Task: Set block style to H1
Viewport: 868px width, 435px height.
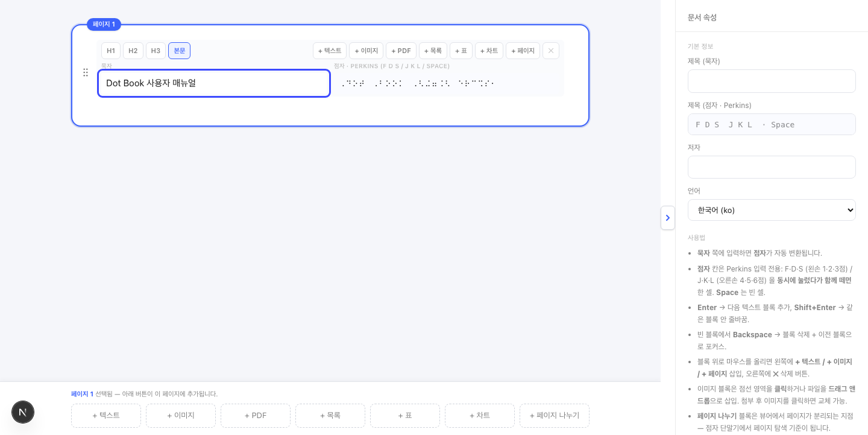Action: pyautogui.click(x=111, y=51)
